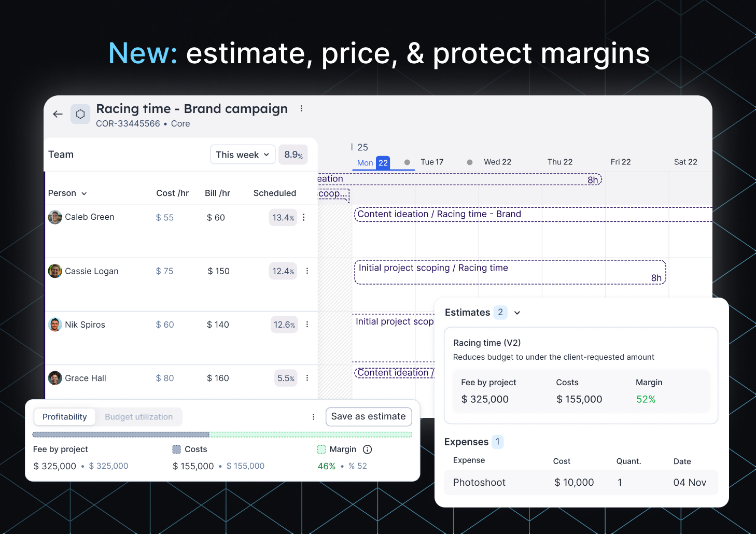The image size is (756, 534).
Task: Switch to the Budget utilization tab
Action: click(x=138, y=417)
